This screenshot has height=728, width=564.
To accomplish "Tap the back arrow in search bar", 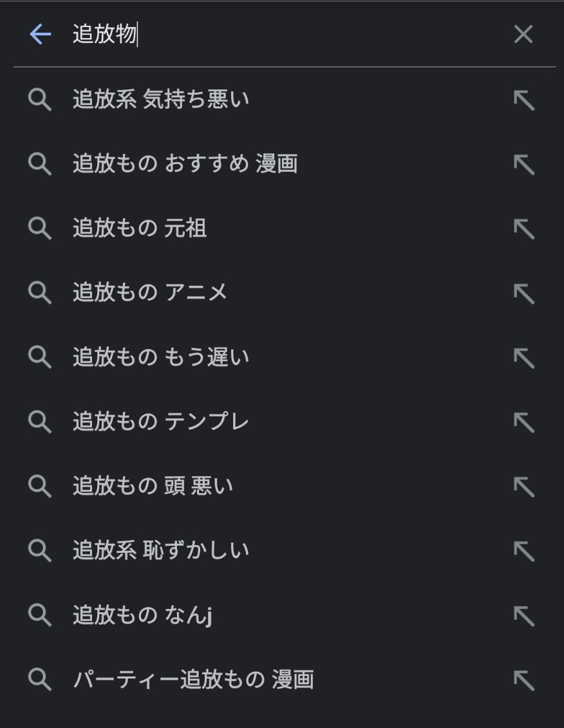I will coord(40,35).
